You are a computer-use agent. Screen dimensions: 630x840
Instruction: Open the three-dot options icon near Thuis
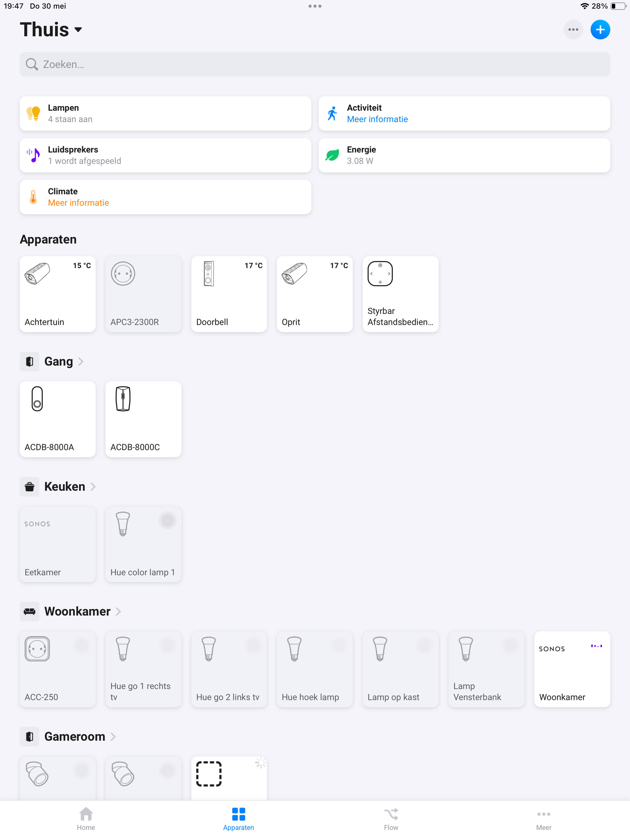[573, 30]
